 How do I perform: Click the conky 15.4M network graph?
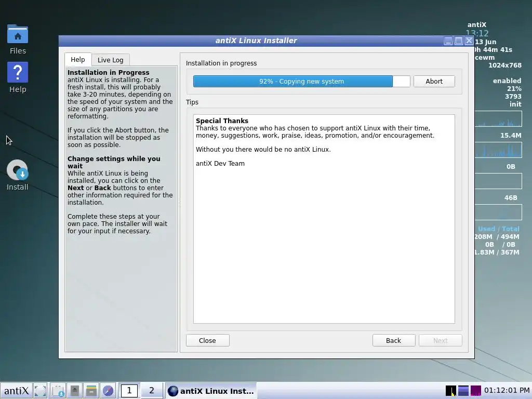click(x=498, y=150)
